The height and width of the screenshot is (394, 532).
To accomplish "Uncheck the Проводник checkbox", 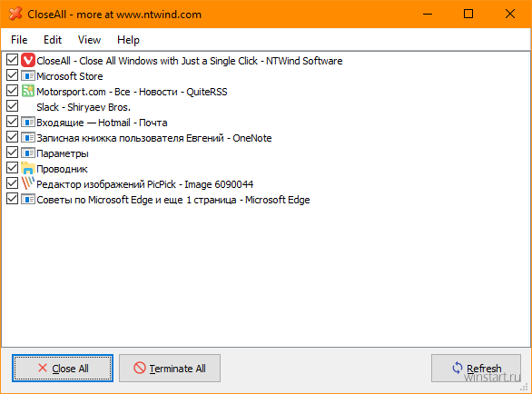I will point(12,168).
